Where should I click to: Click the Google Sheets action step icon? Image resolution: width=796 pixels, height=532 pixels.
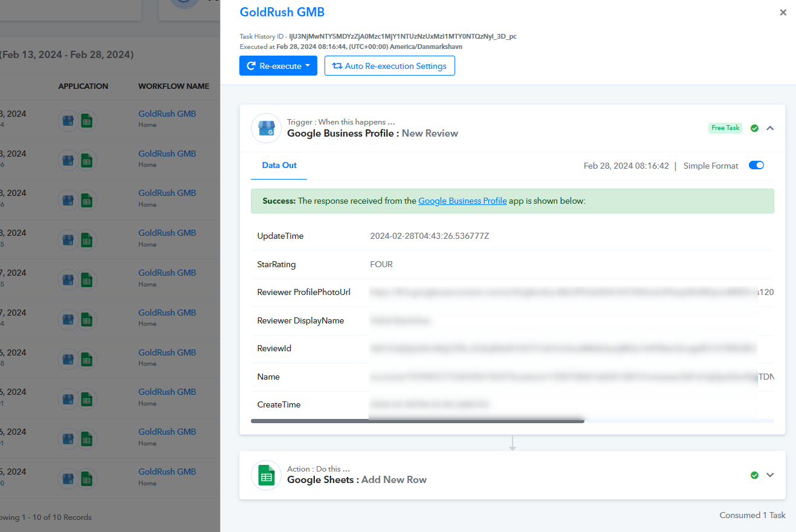266,475
